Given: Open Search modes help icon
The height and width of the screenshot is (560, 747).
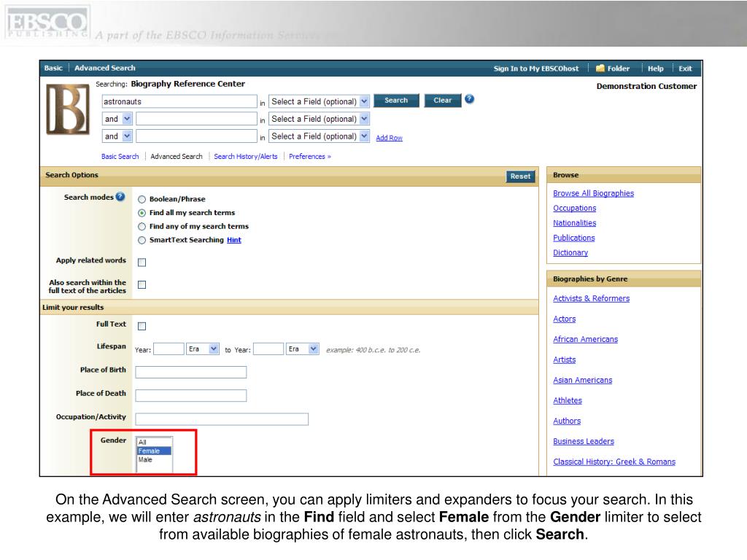Looking at the screenshot, I should [x=120, y=197].
